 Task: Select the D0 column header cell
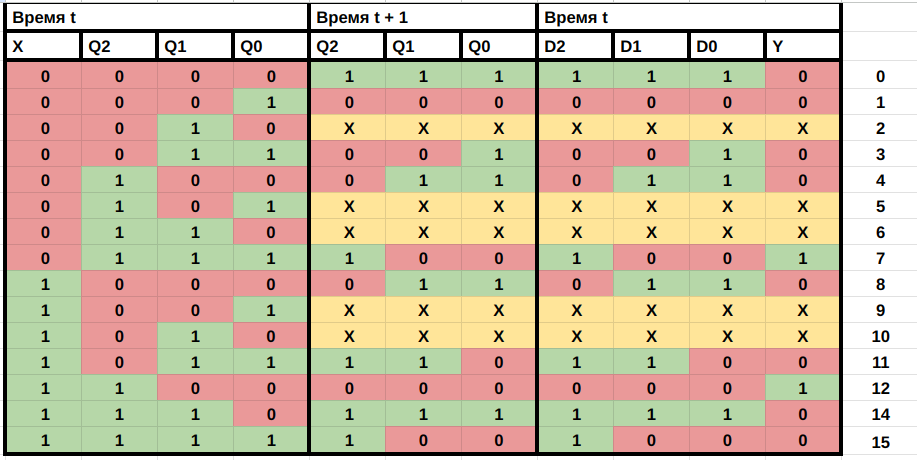coord(727,46)
